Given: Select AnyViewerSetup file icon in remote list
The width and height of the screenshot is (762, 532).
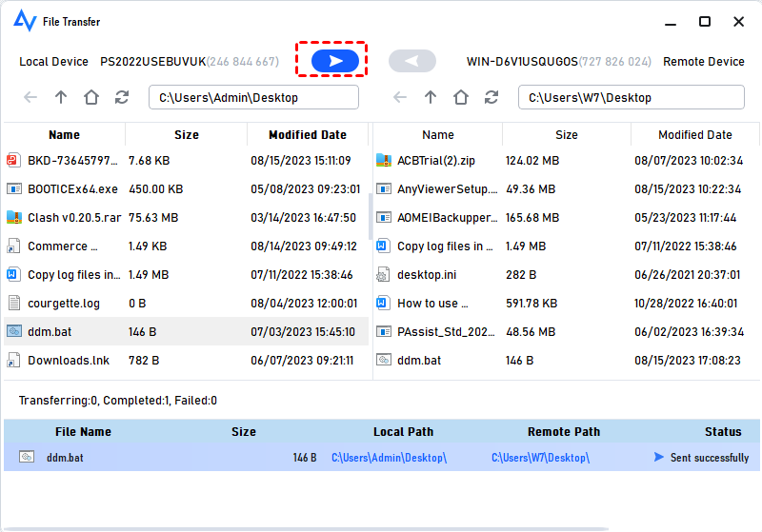Looking at the screenshot, I should tap(384, 188).
